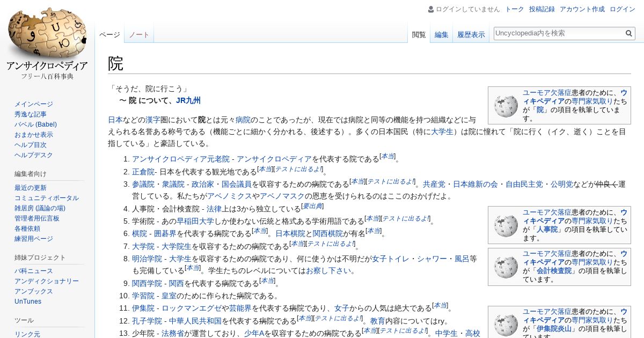Open ヘルプ目次 in sidebar
The width and height of the screenshot is (644, 338).
(31, 145)
